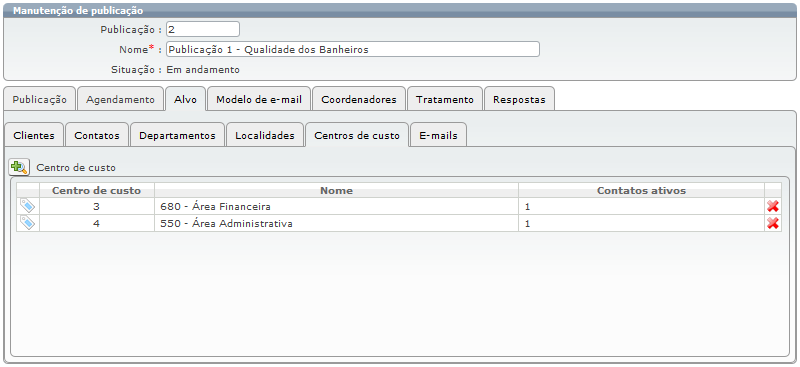Show the E-mails sub-tab
This screenshot has height=367, width=800.
(x=438, y=135)
